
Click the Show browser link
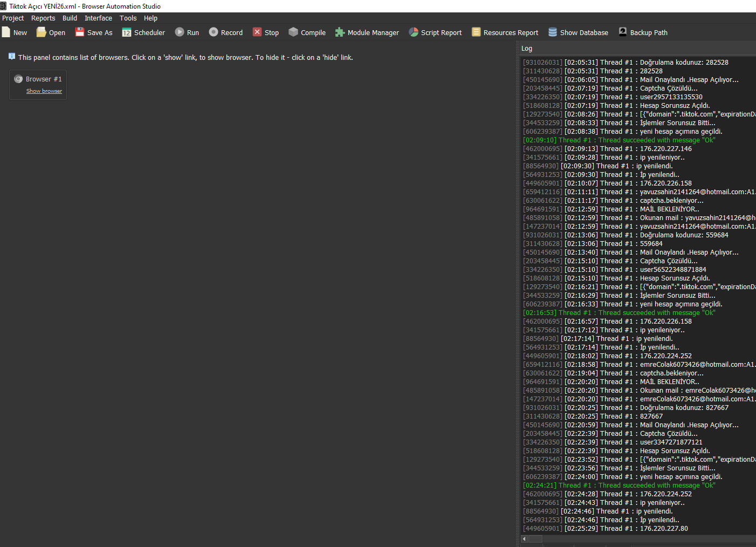(x=44, y=91)
